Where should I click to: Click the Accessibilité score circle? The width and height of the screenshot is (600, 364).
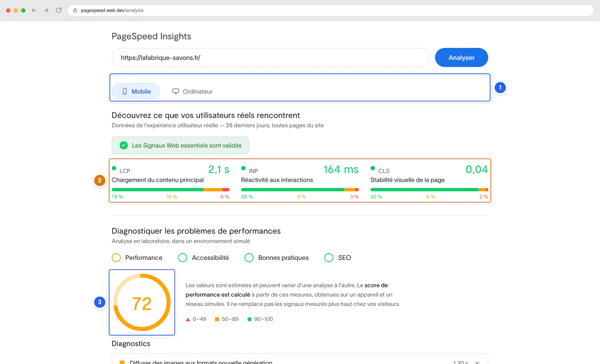click(x=183, y=258)
